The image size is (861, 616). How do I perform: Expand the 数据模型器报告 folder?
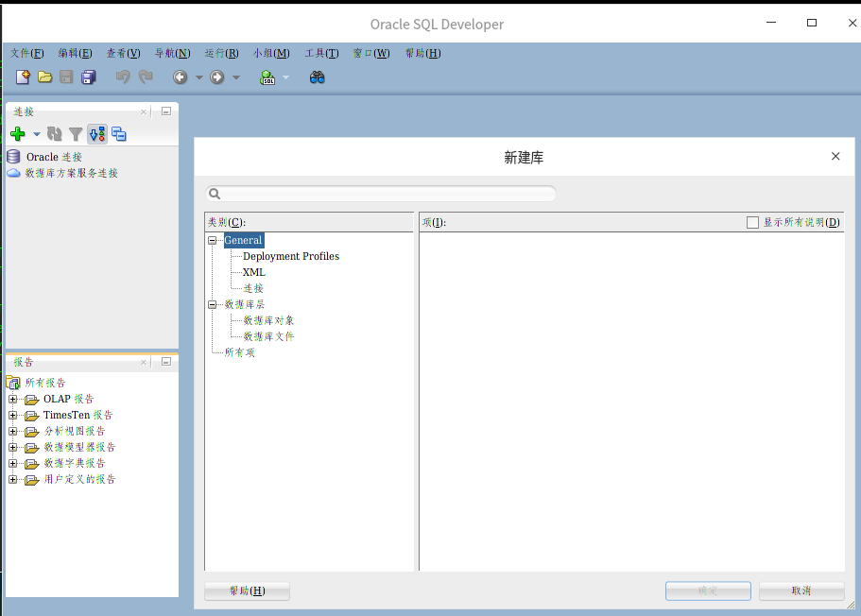(x=13, y=448)
